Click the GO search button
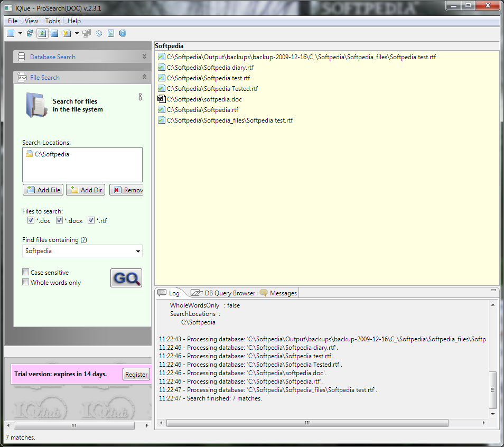The height and width of the screenshot is (447, 504). coord(126,278)
